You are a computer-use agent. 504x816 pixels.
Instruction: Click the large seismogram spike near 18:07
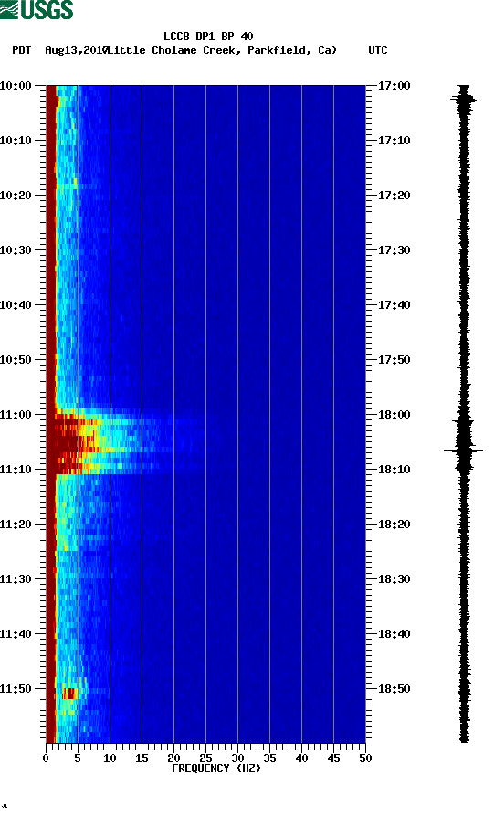(x=463, y=450)
